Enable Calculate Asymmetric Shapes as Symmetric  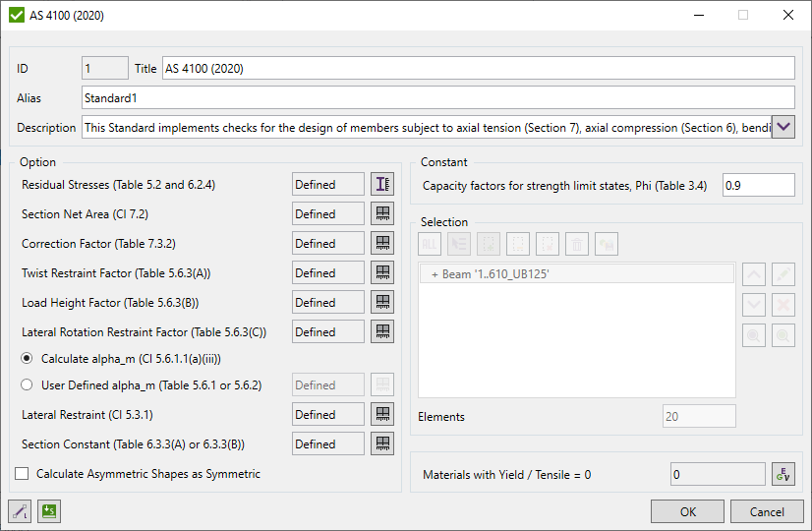pos(22,474)
